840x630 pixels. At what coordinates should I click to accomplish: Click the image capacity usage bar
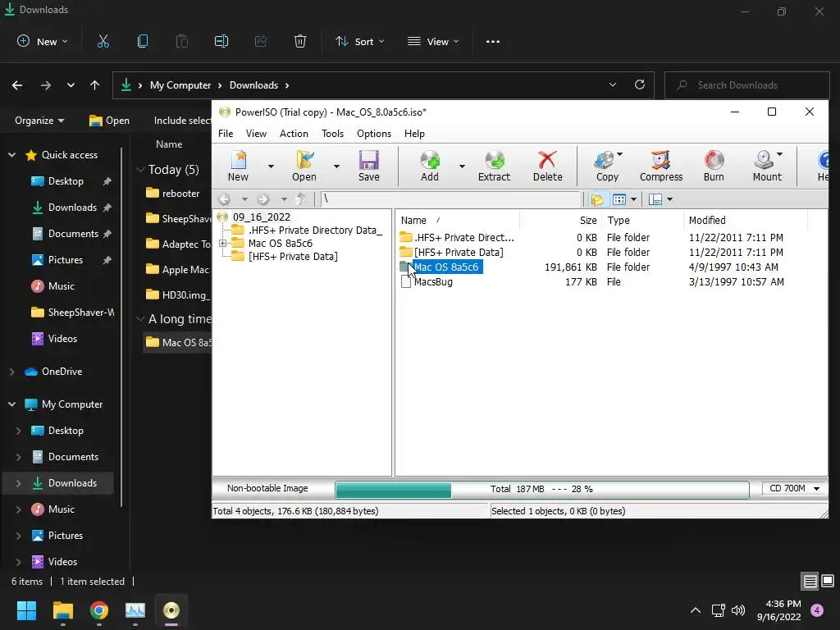[x=541, y=489]
